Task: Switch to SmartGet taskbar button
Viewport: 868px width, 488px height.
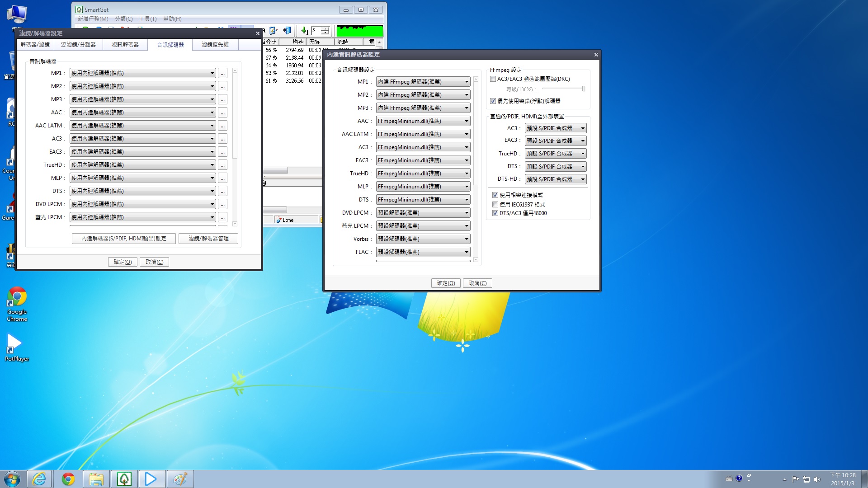Action: (124, 479)
